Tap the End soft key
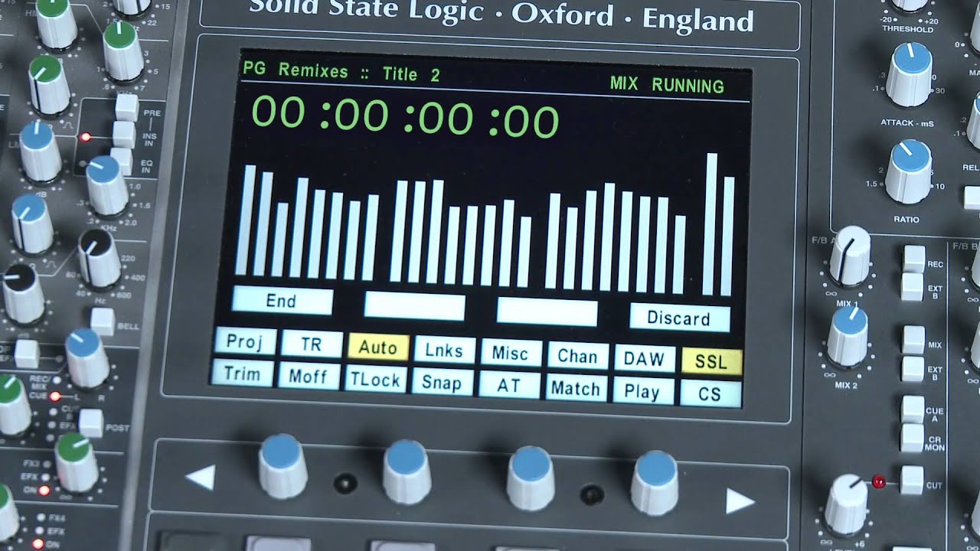Screen dimensions: 980x551 (x=282, y=301)
